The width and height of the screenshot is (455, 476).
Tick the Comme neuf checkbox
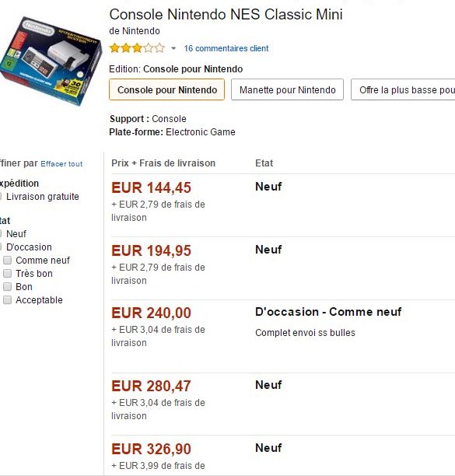(7, 260)
